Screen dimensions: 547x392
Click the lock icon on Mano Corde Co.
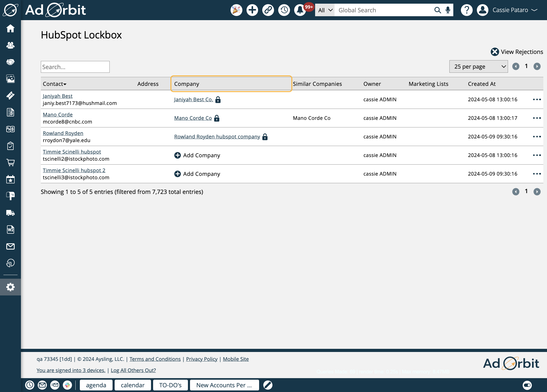216,118
